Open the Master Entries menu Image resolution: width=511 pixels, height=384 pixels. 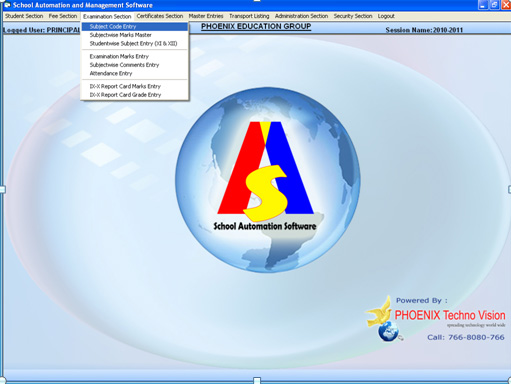[x=206, y=16]
